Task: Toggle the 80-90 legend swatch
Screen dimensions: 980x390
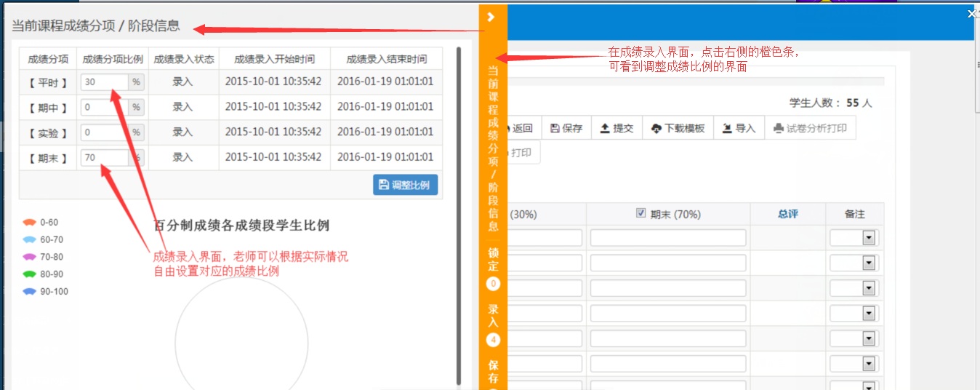Action: (x=30, y=274)
